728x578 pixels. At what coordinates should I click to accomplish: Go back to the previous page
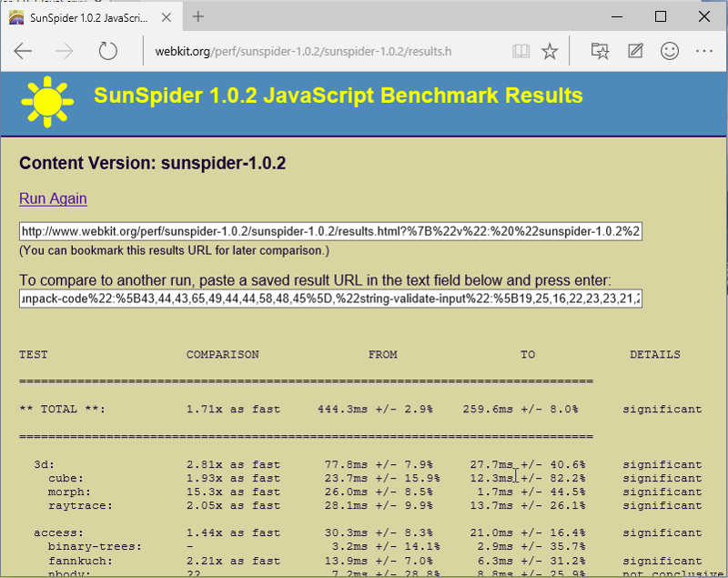[23, 51]
